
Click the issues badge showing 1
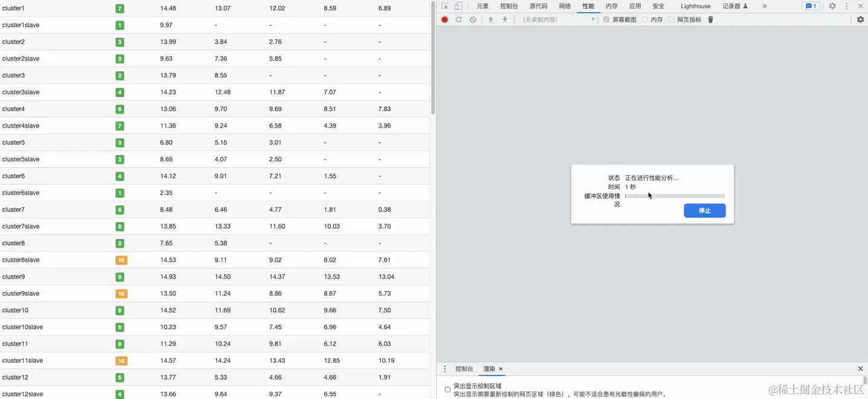pos(811,5)
